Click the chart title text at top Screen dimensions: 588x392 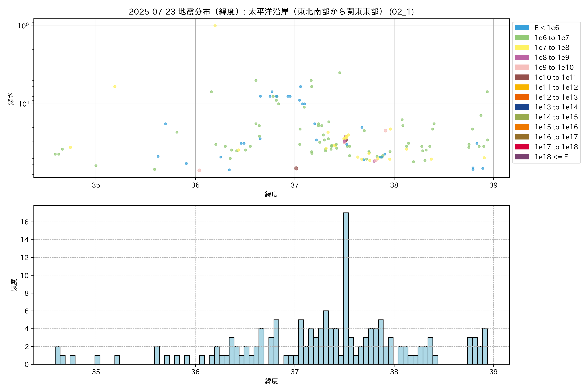(x=271, y=11)
